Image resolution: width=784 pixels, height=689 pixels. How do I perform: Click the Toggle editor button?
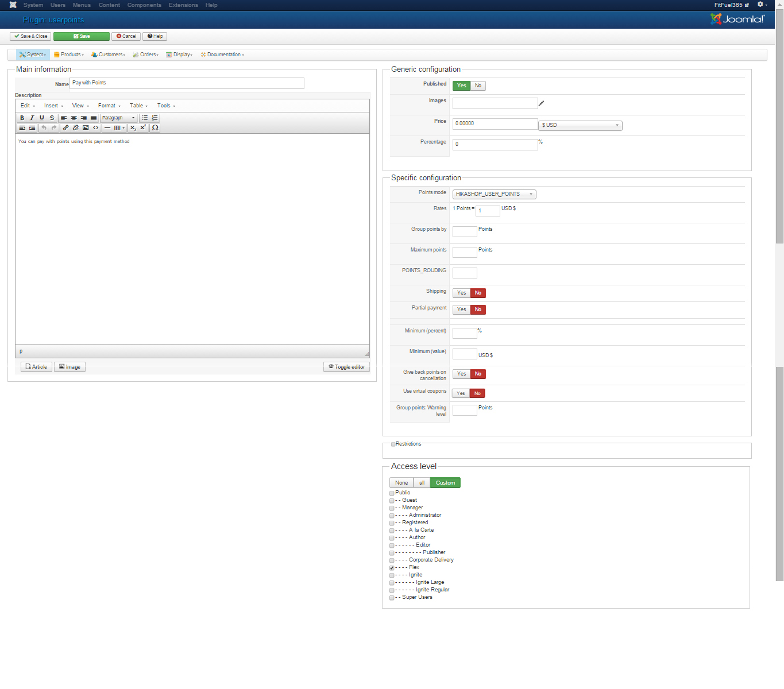pyautogui.click(x=346, y=367)
